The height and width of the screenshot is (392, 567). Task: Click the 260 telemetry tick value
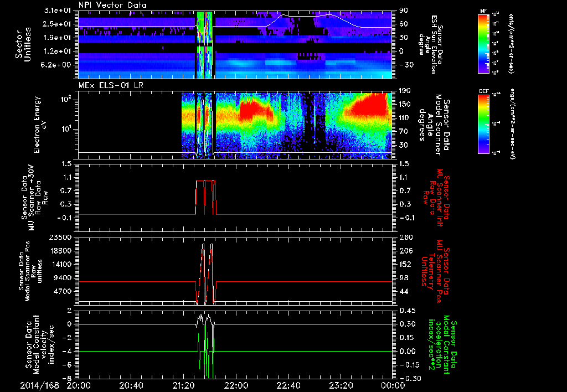pos(406,237)
